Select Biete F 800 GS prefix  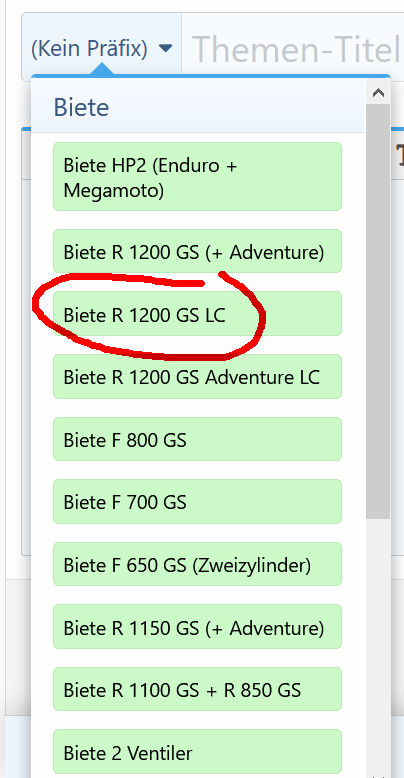pos(198,439)
